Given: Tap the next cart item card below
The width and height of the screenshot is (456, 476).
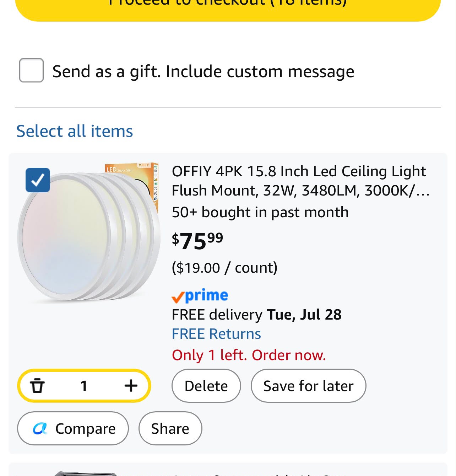Looking at the screenshot, I should click(228, 469).
